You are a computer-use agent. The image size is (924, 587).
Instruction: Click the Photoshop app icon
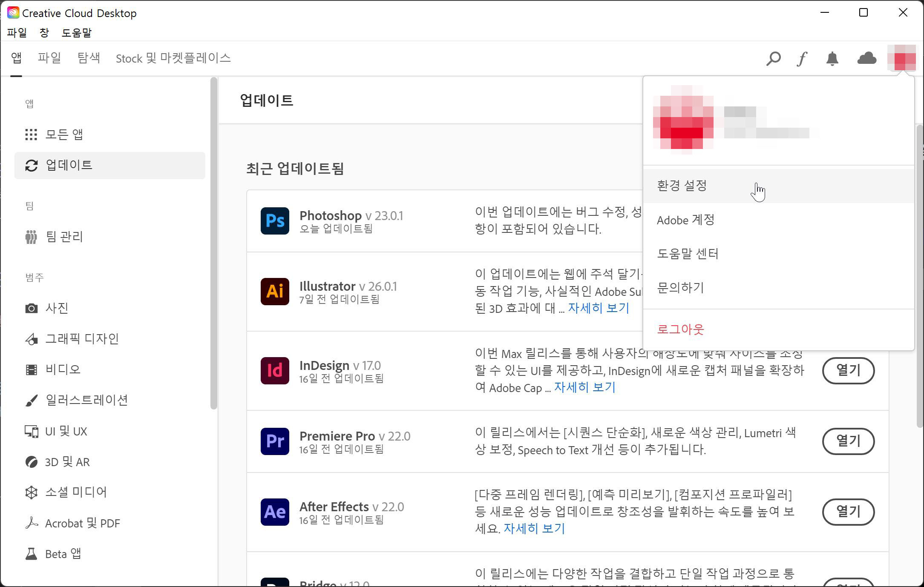pyautogui.click(x=275, y=220)
